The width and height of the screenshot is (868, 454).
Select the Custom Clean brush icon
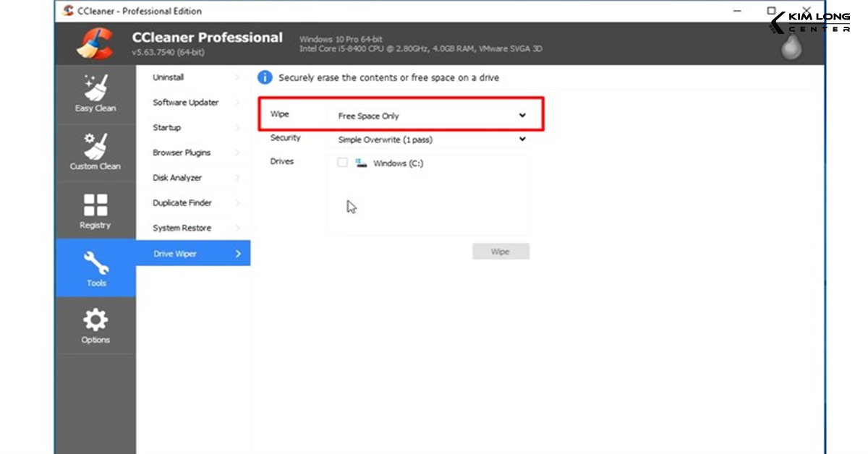(95, 145)
